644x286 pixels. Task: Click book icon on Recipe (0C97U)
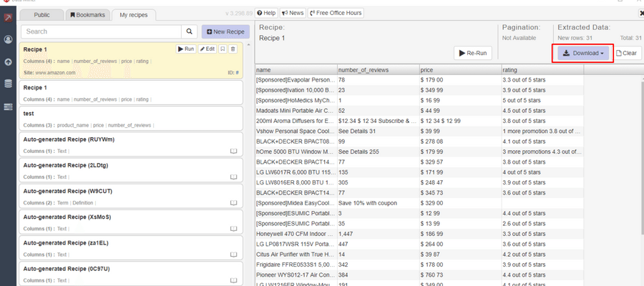click(233, 280)
